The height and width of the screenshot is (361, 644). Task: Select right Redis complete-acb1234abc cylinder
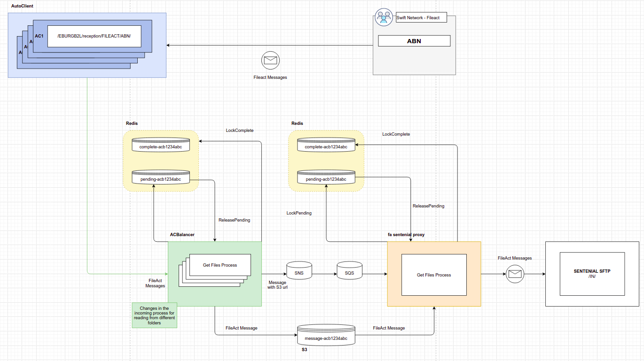pos(326,145)
